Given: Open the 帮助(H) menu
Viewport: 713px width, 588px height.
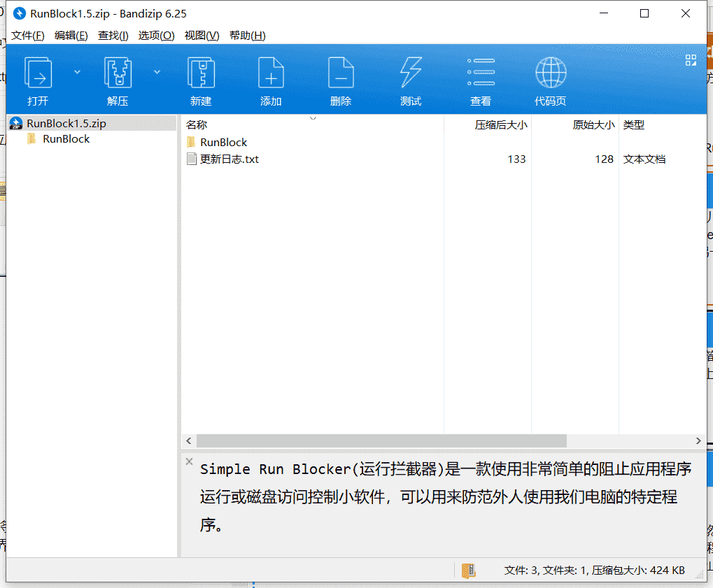Looking at the screenshot, I should (248, 36).
